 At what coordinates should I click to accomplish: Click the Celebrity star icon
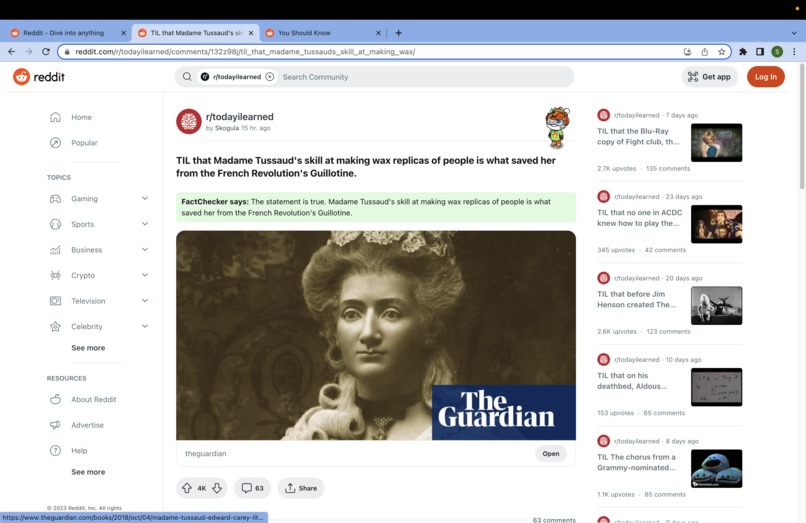click(55, 327)
